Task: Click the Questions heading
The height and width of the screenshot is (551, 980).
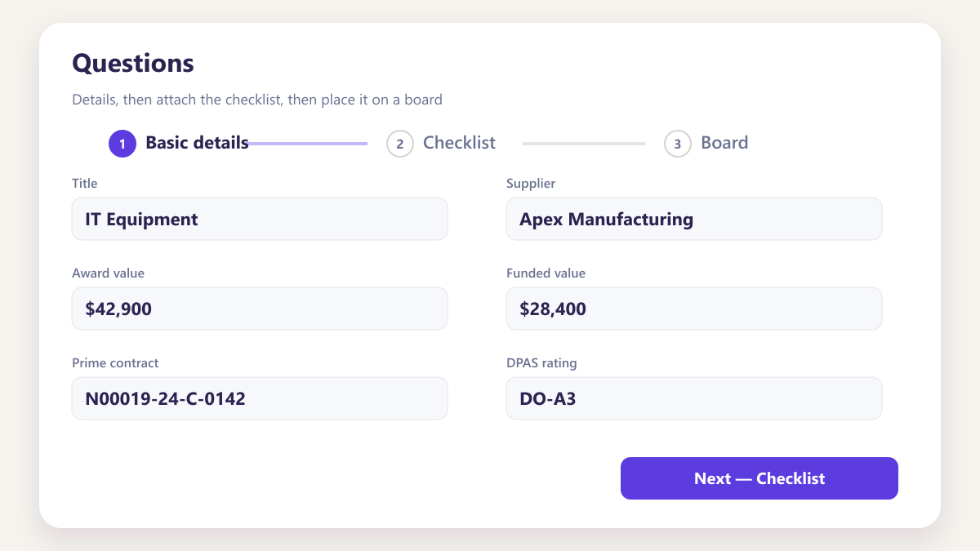Action: (133, 63)
